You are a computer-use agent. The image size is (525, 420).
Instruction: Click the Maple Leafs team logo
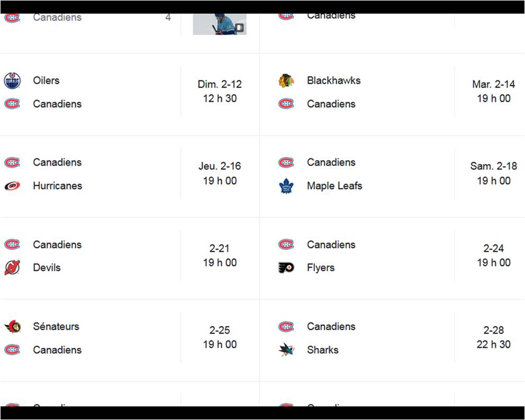[x=286, y=186]
